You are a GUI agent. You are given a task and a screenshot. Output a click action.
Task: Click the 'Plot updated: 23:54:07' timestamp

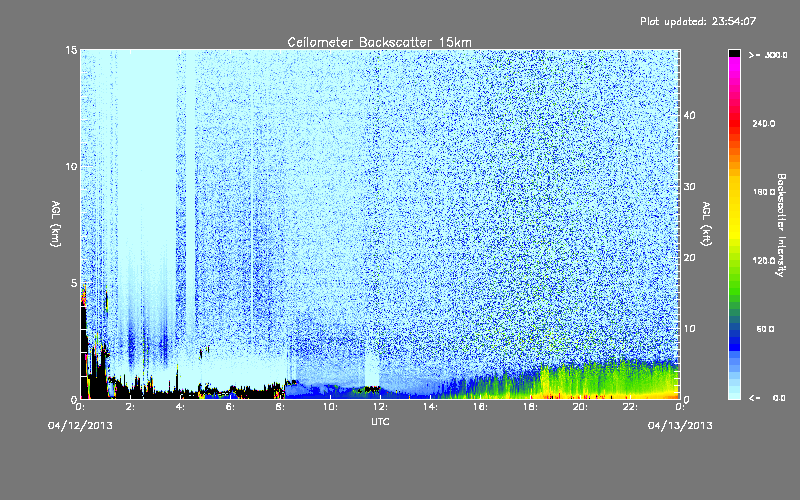(698, 21)
